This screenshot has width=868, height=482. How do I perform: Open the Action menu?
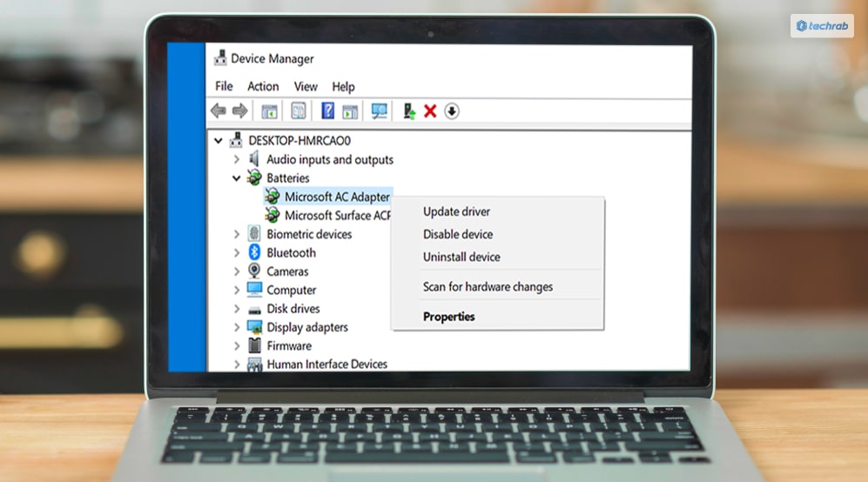pos(263,86)
